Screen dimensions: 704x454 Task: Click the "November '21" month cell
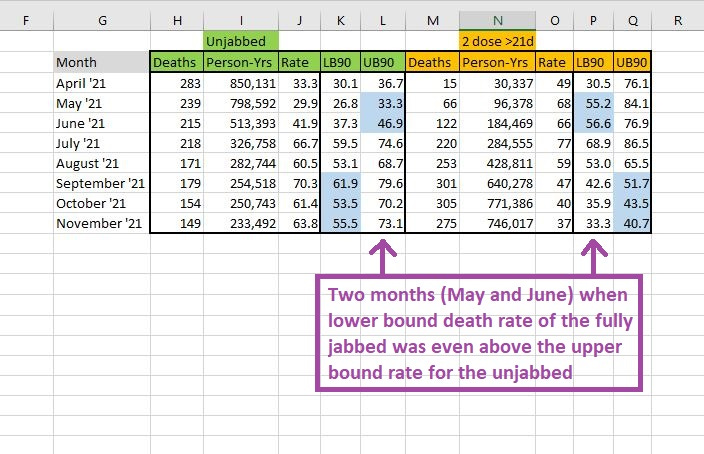(x=102, y=223)
